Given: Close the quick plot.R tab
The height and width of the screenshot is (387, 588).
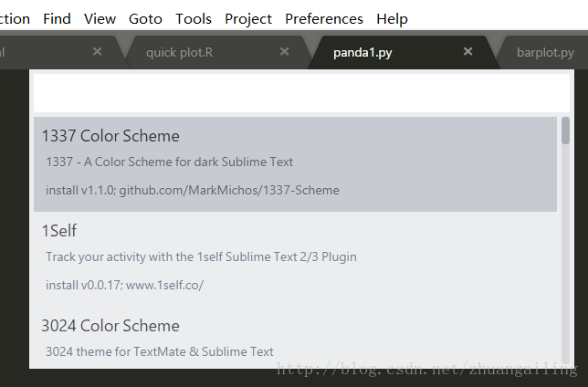Looking at the screenshot, I should 285,51.
